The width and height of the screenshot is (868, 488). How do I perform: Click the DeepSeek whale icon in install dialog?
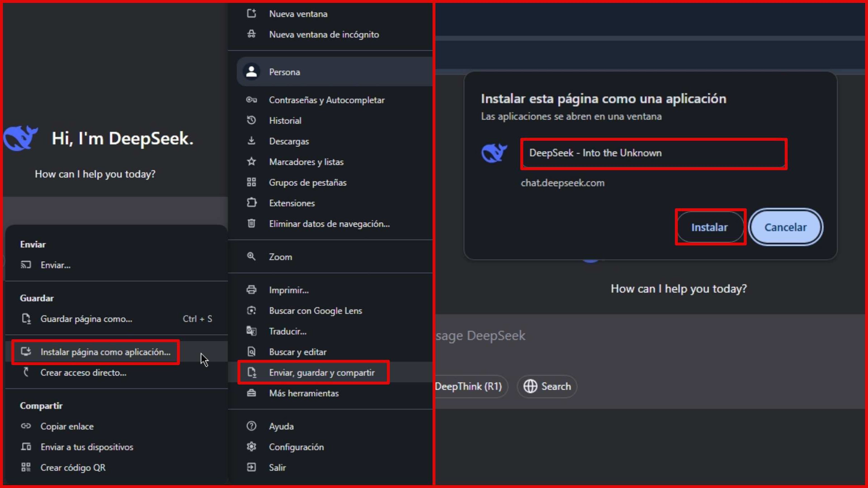click(494, 153)
